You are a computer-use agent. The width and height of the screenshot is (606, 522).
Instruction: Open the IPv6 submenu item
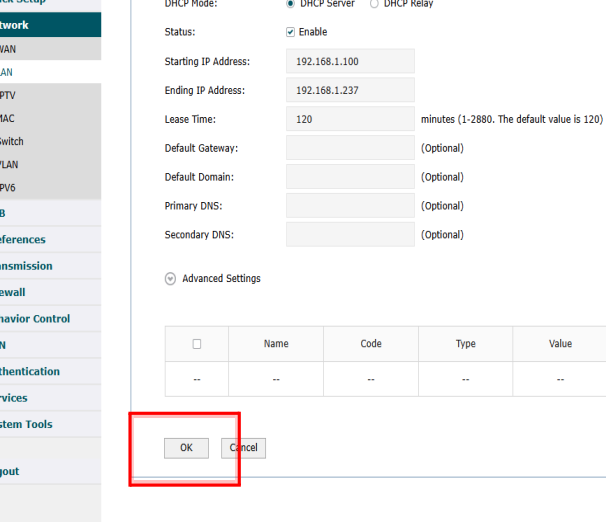pos(50,188)
